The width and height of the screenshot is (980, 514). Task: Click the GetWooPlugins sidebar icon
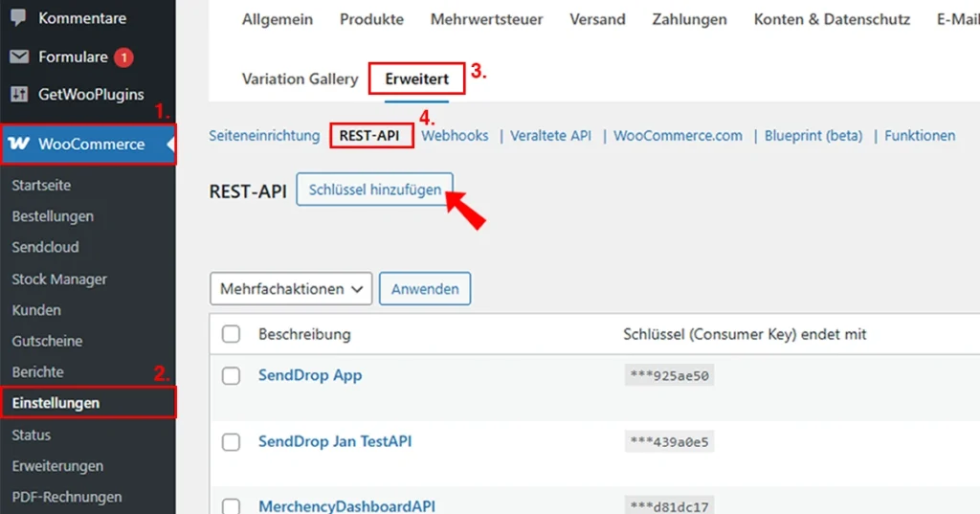point(19,95)
